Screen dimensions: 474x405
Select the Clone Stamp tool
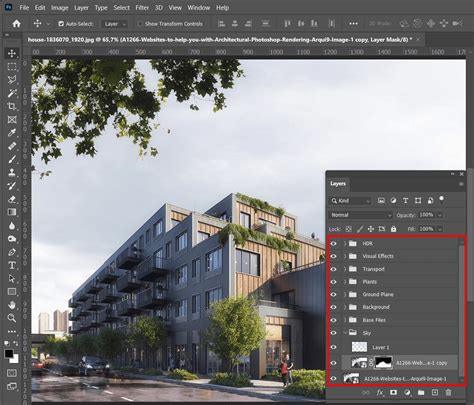(12, 172)
